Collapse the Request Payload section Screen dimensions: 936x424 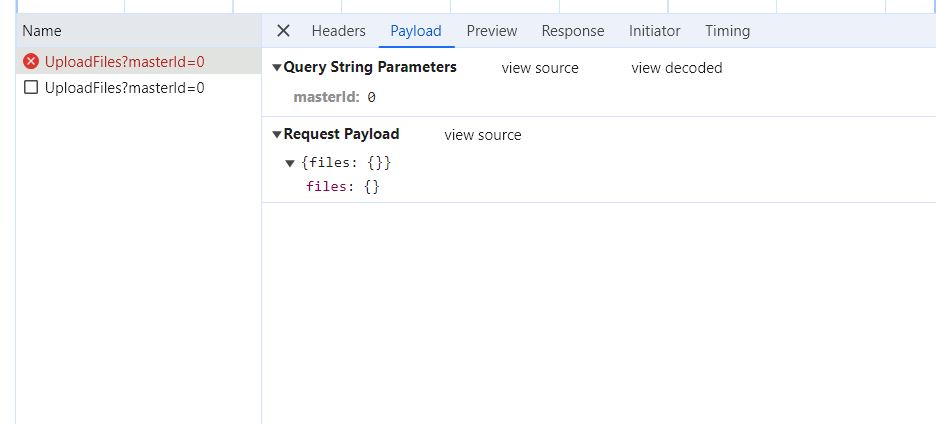click(278, 134)
